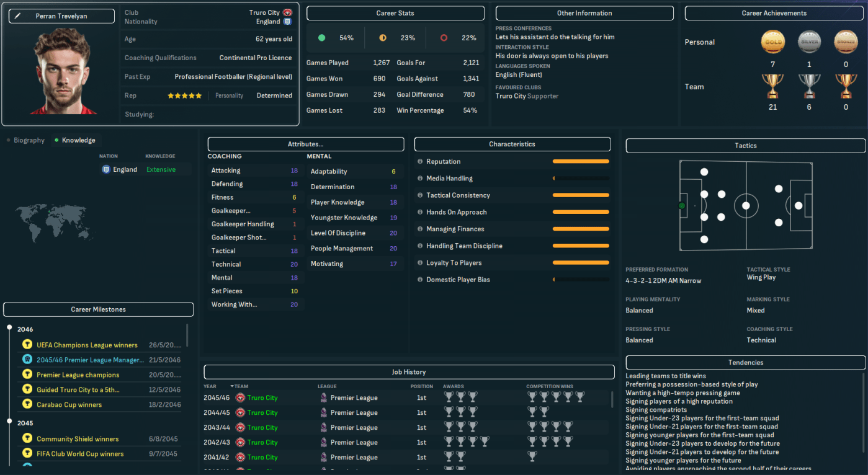Click the Truro City club badge icon

287,12
